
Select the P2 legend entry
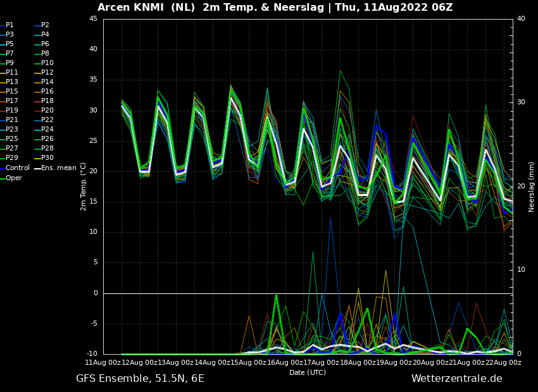pos(46,25)
